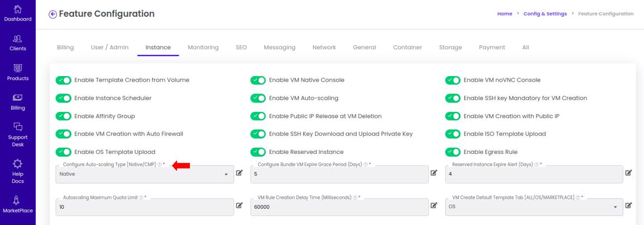
Task: Switch to the Network tab
Action: [324, 48]
